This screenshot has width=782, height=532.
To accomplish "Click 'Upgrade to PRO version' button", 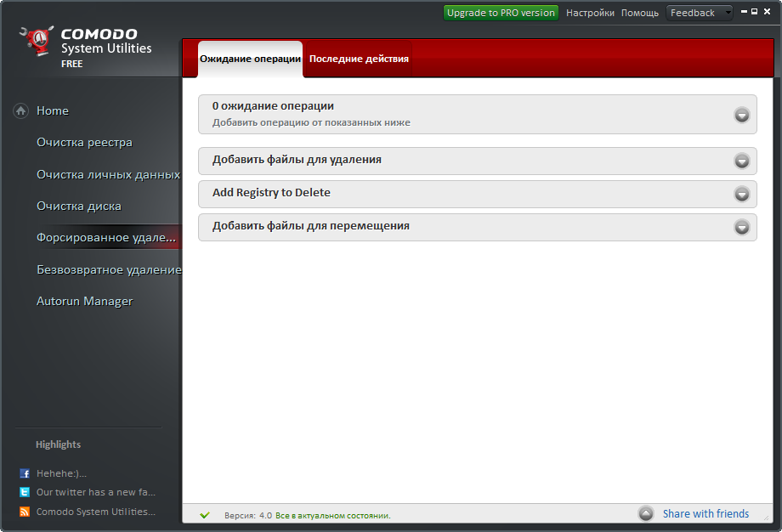I will tap(501, 13).
